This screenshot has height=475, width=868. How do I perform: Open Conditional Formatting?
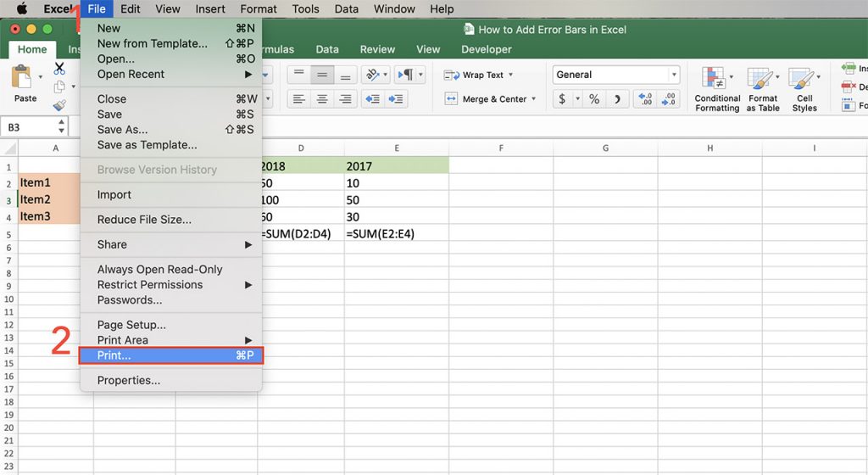click(x=717, y=88)
